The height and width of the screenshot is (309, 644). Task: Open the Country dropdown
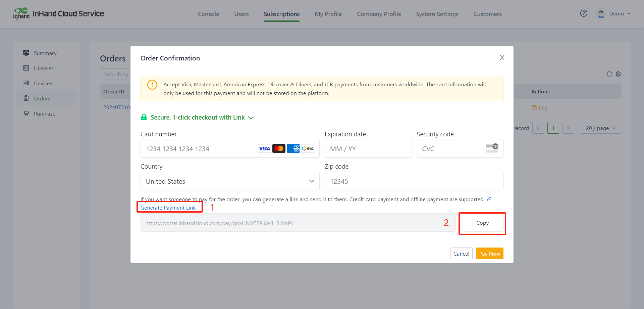click(230, 181)
